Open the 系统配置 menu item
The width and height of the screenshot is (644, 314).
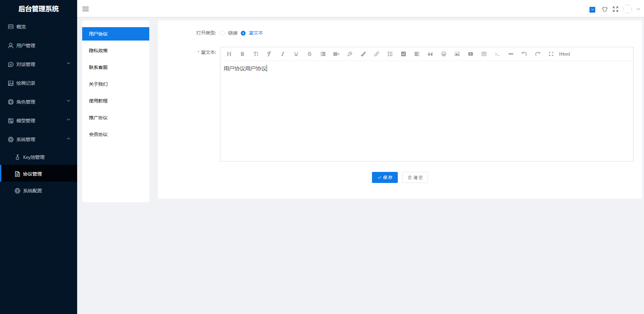(33, 191)
